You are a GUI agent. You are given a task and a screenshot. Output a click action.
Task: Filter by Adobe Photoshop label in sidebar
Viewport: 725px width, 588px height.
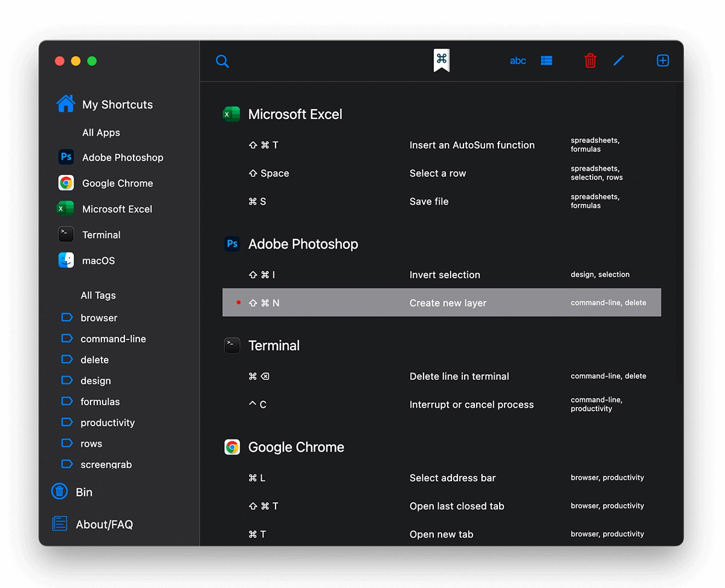(123, 158)
